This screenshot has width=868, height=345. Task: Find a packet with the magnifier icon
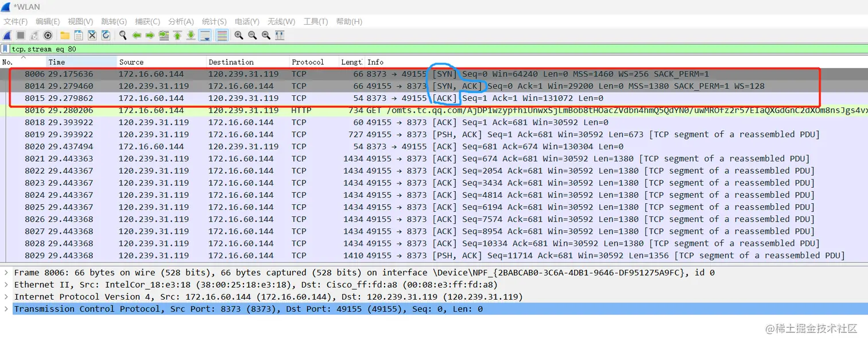coord(123,36)
